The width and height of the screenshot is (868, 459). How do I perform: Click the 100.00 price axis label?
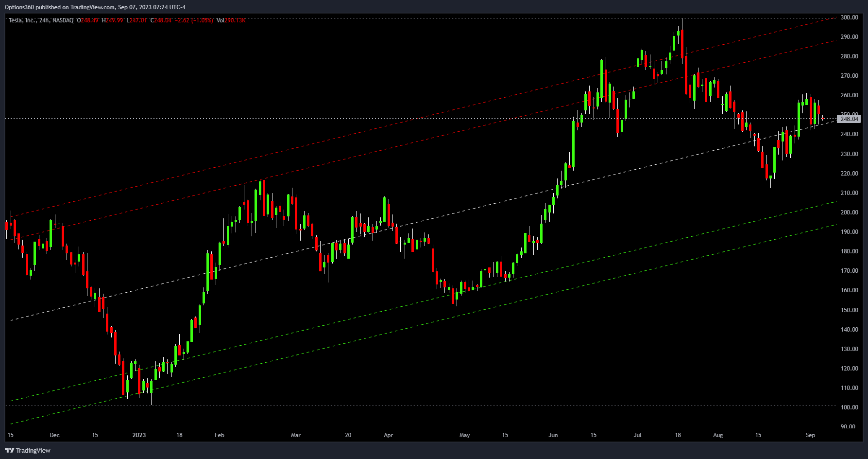click(850, 407)
